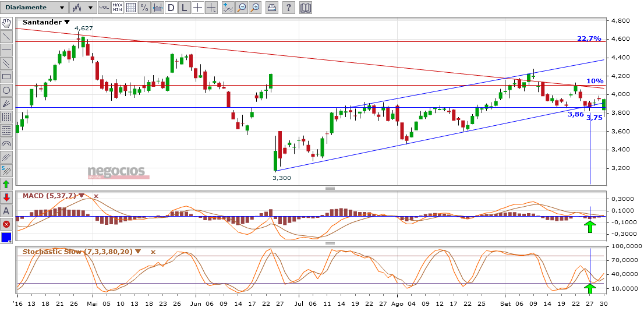Click the fit chart width icon
Image resolution: width=644 pixels, height=311 pixels.
point(157,8)
